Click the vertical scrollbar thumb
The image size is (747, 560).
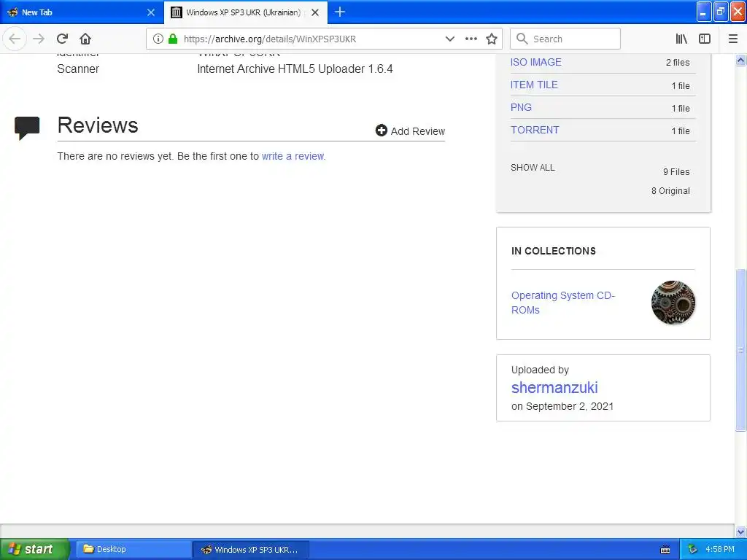point(740,350)
